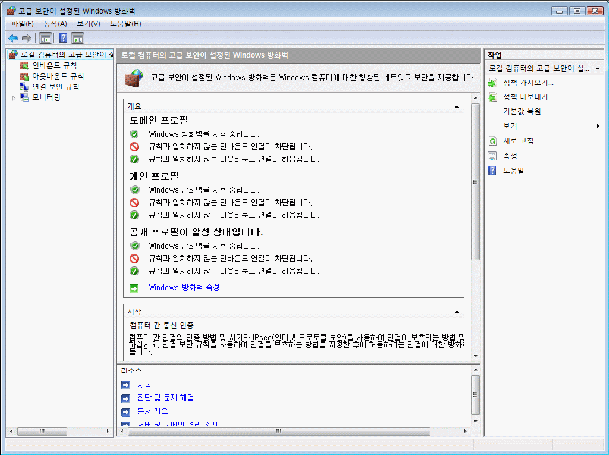
Task: Click the Properties (속성) action icon
Action: (x=492, y=156)
